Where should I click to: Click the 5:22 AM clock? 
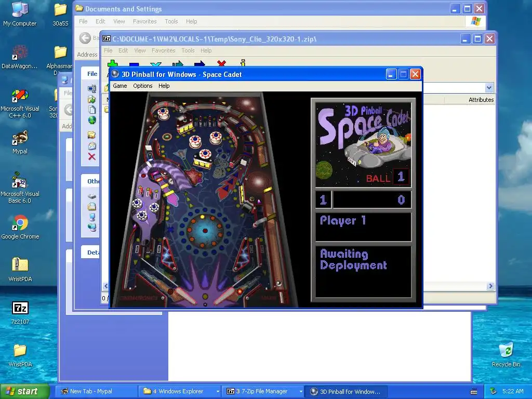click(513, 391)
